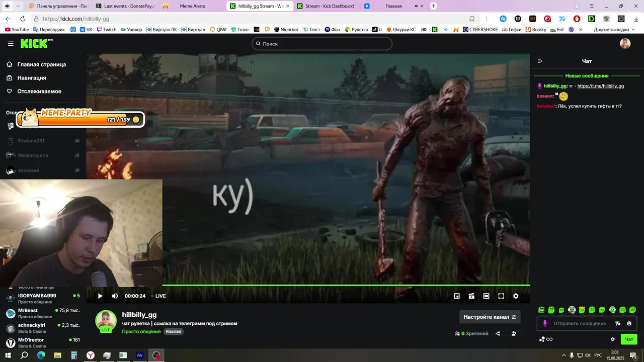The height and width of the screenshot is (362, 644).
Task: Enter fullscreen video mode
Action: coord(501,296)
